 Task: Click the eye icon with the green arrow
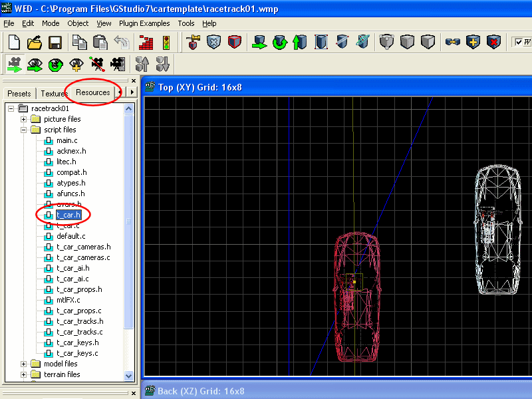pos(35,65)
